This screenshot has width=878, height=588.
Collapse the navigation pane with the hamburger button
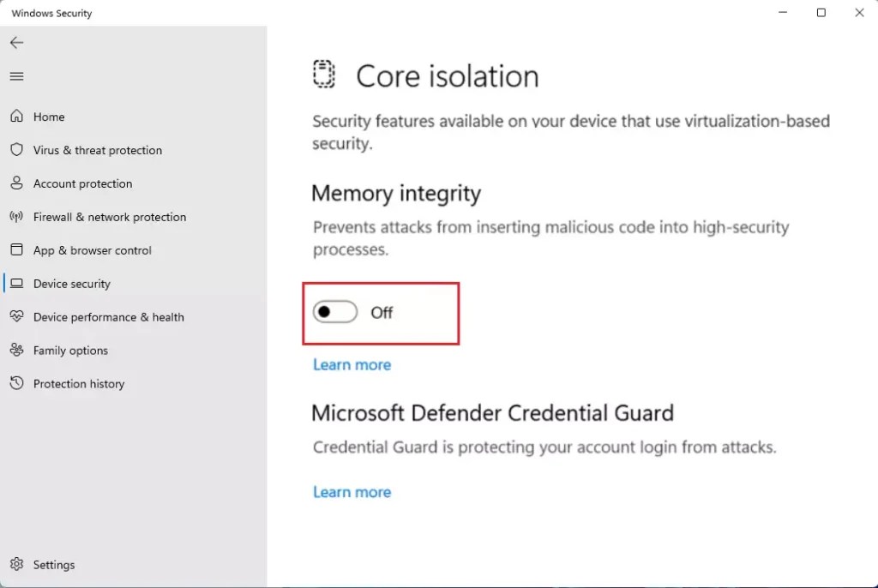16,75
